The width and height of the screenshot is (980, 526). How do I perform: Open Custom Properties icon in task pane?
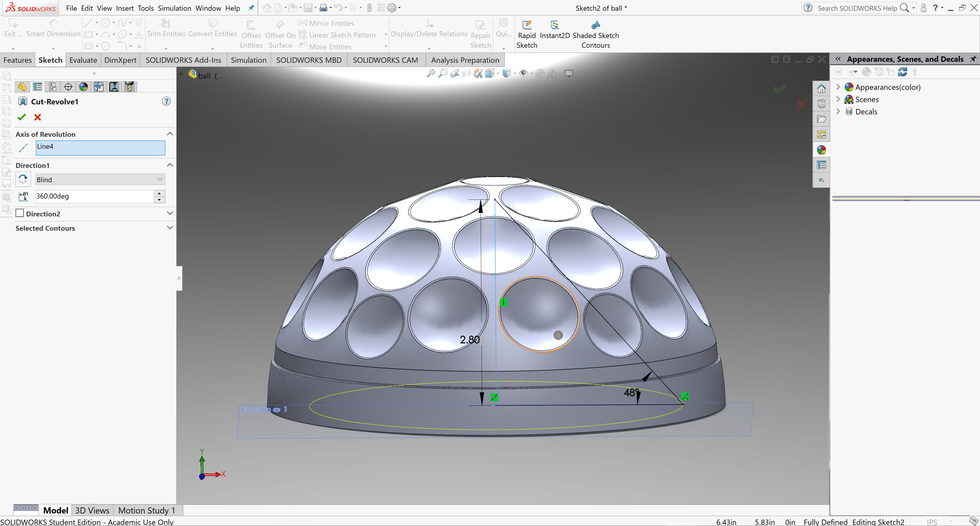click(x=821, y=165)
